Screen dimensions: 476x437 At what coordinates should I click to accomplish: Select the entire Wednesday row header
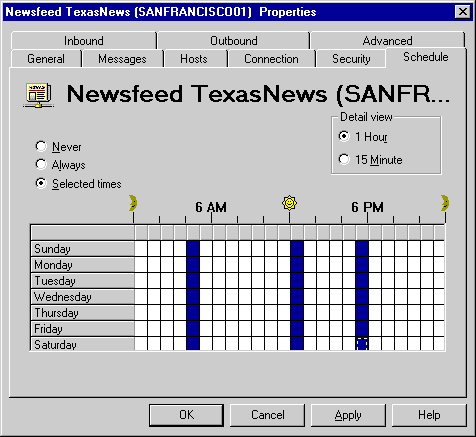pyautogui.click(x=82, y=296)
